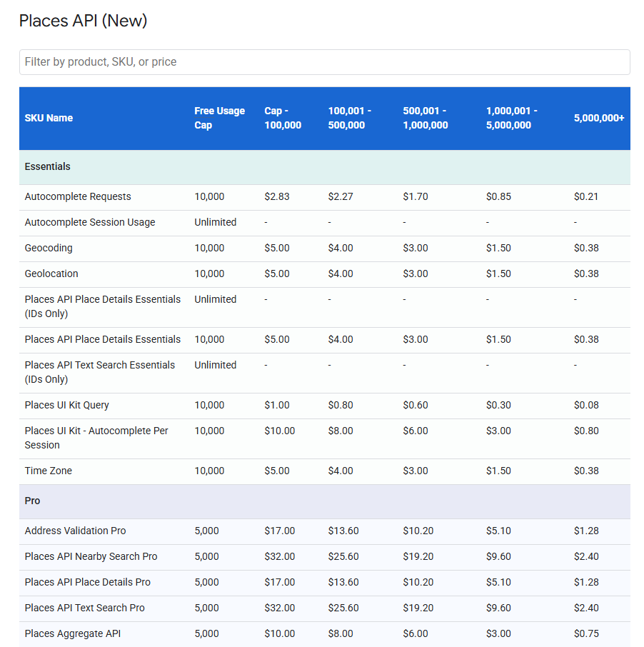Click the 100,001 - 500,000 column header
Viewport: 644px width, 647px height.
351,118
